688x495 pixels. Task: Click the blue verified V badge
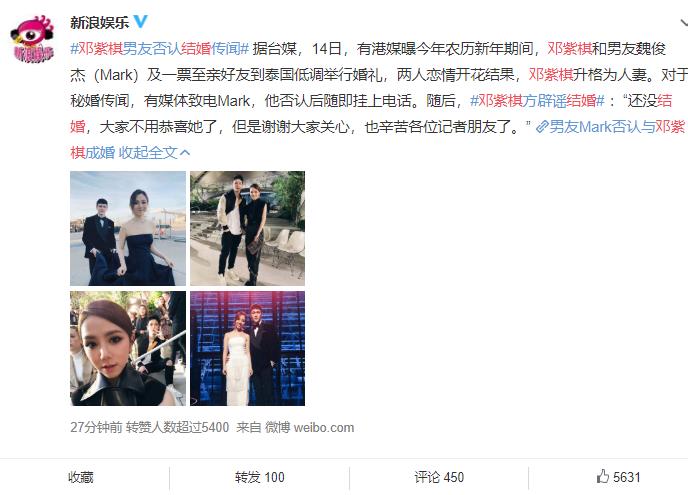click(140, 22)
